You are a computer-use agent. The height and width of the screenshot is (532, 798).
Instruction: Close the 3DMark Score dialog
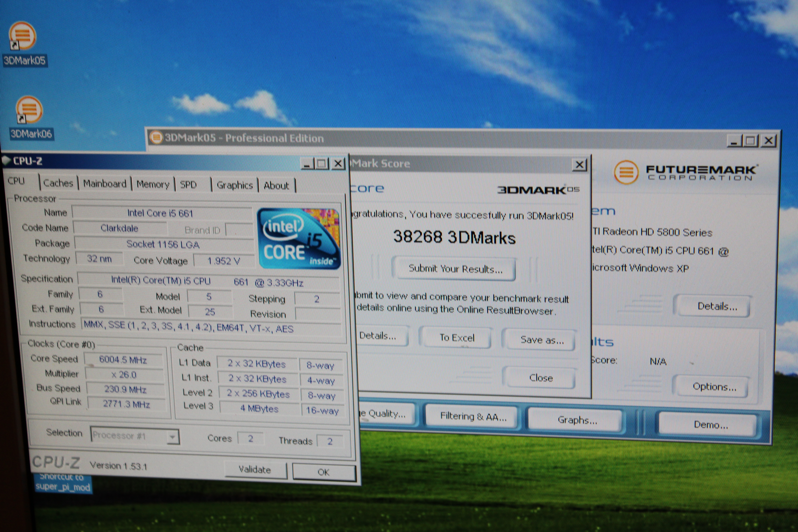pos(580,165)
